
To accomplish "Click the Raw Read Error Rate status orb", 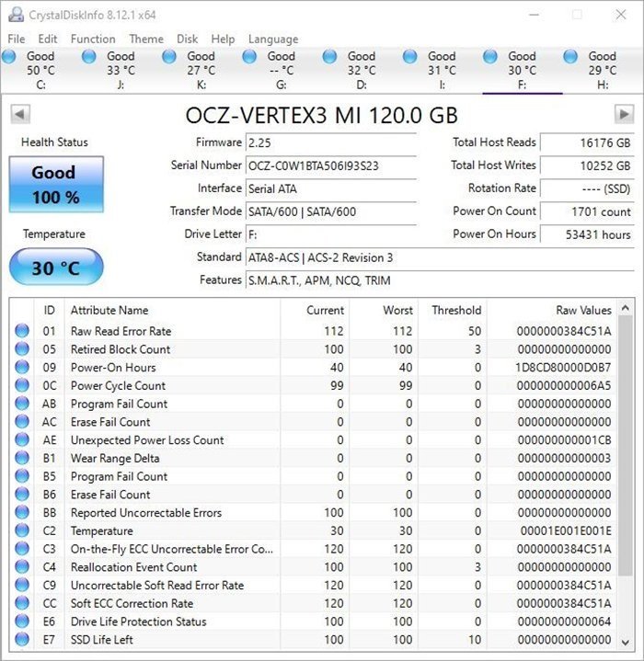I will (x=22, y=331).
